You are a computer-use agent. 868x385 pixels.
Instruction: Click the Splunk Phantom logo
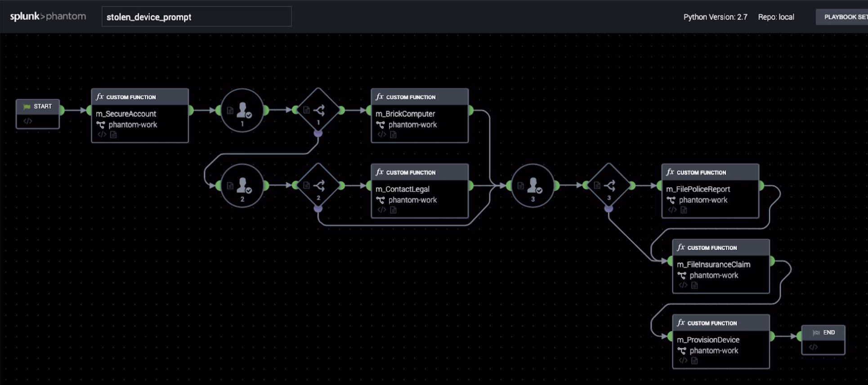(48, 17)
